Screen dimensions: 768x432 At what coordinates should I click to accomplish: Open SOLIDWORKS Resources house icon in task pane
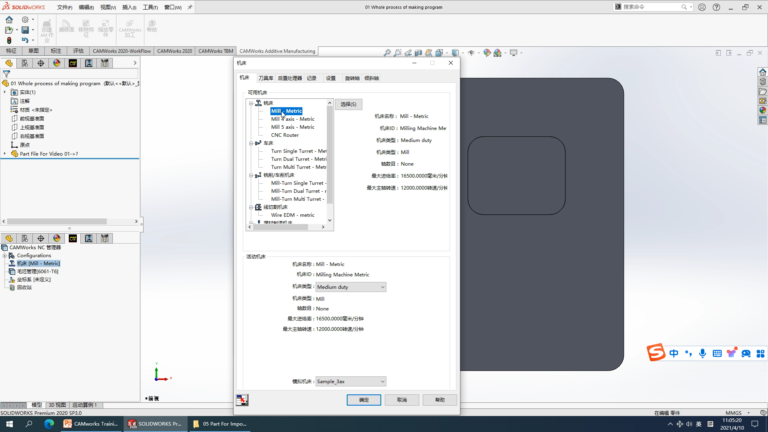[762, 72]
